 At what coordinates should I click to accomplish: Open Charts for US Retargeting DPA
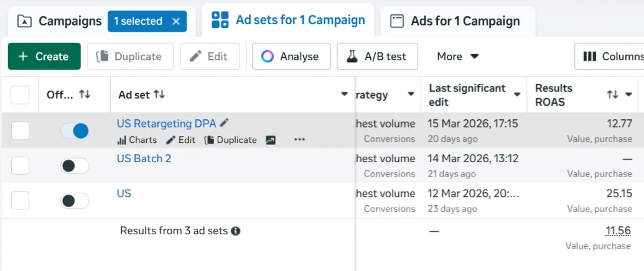(x=137, y=140)
